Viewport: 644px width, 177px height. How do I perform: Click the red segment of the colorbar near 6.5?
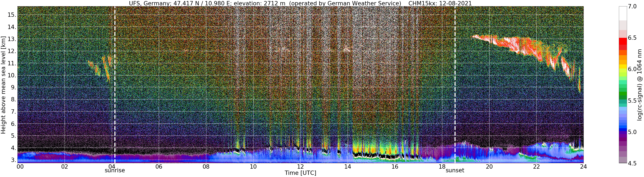[623, 41]
